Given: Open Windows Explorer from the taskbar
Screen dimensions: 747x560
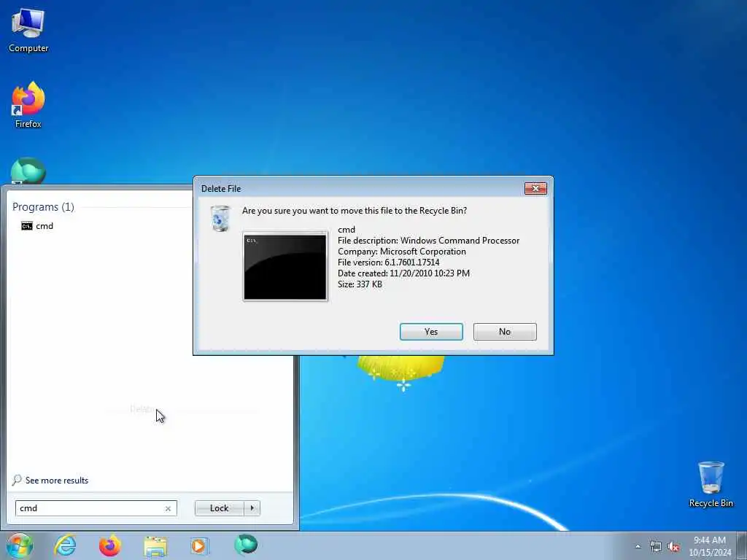Looking at the screenshot, I should (x=155, y=546).
